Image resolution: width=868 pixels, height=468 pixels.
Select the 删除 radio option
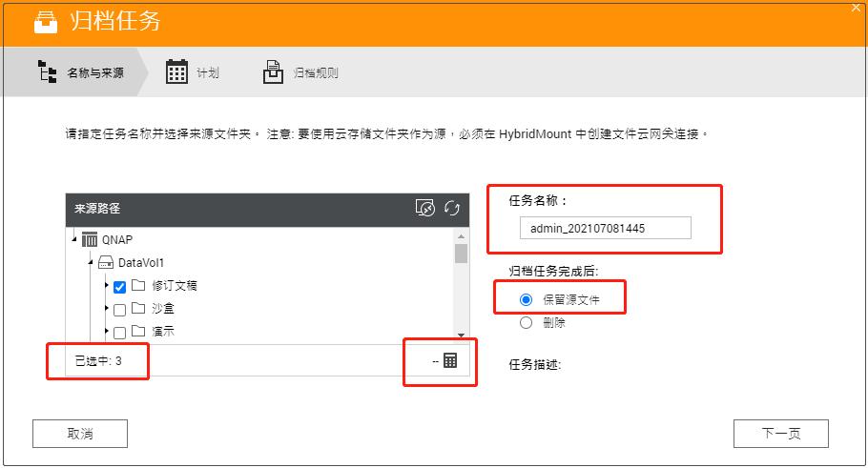pyautogui.click(x=526, y=322)
